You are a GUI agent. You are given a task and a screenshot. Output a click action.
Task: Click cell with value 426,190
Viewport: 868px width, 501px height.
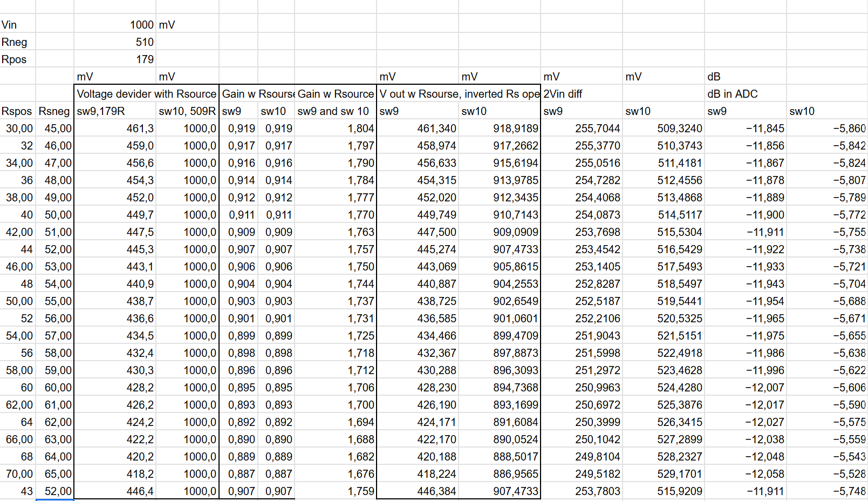[418, 405]
